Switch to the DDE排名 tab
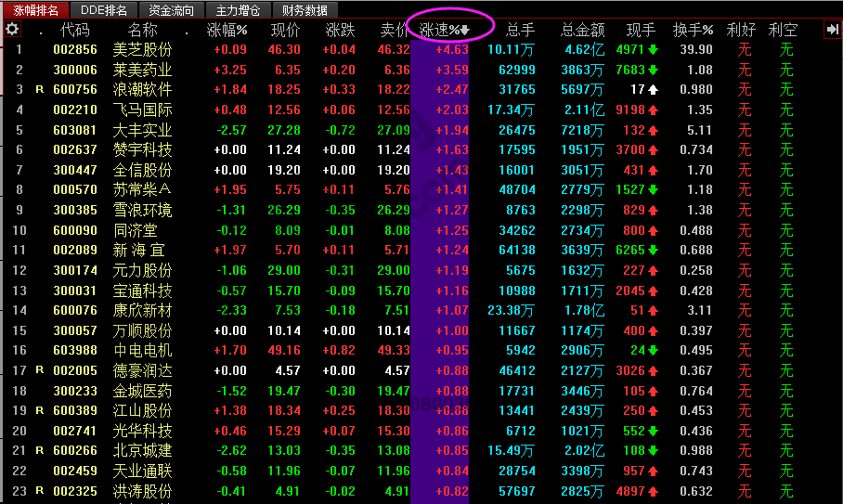 (104, 10)
